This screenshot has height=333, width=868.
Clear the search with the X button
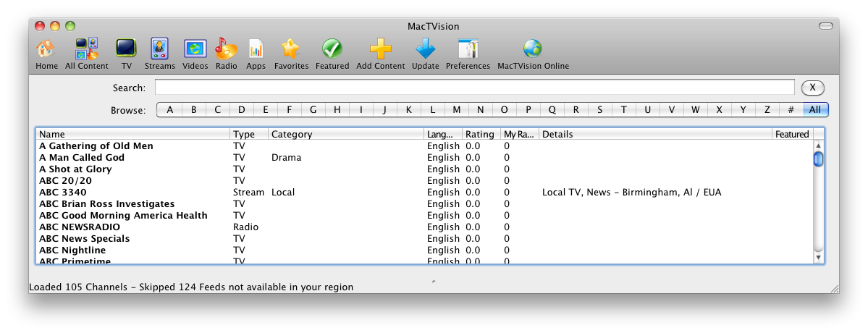click(813, 88)
